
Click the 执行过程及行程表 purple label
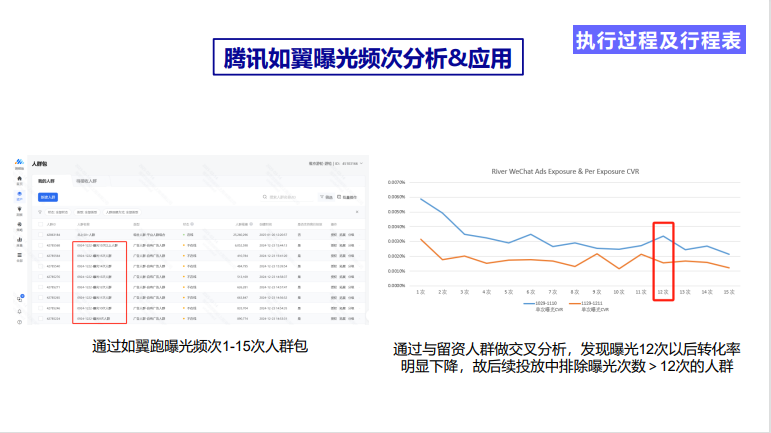[x=658, y=40]
